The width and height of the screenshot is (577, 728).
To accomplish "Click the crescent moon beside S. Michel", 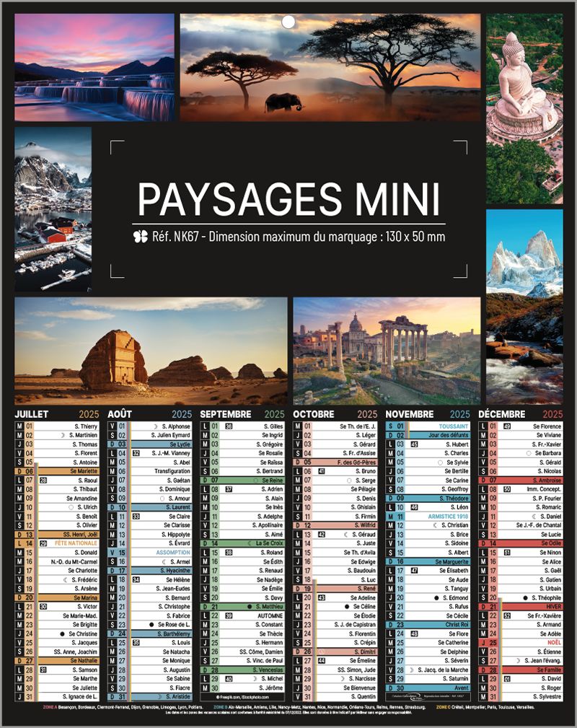I will 256,679.
